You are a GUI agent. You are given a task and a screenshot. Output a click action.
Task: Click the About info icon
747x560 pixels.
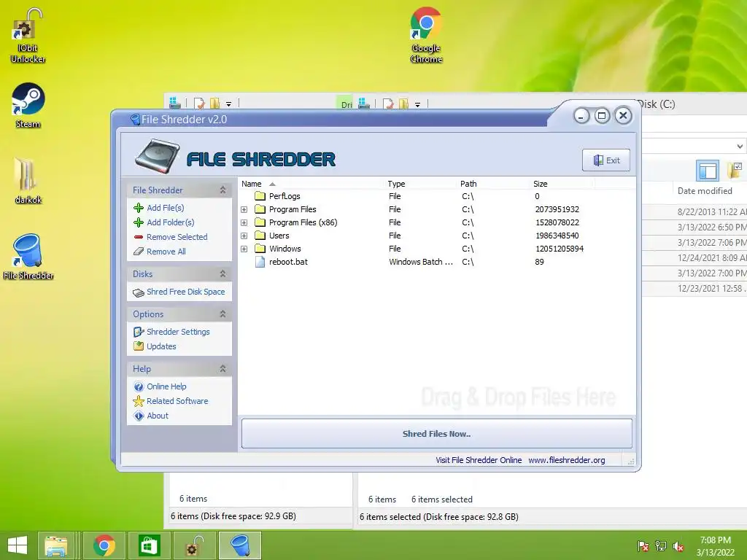138,416
